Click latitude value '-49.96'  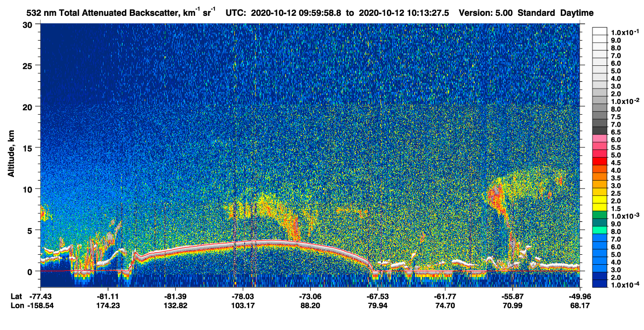tap(580, 296)
